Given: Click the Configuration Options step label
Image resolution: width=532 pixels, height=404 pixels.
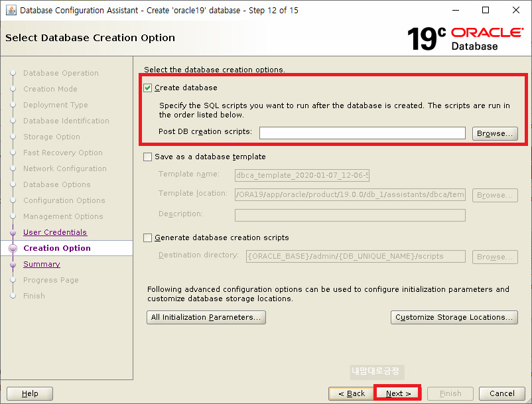Looking at the screenshot, I should 64,201.
